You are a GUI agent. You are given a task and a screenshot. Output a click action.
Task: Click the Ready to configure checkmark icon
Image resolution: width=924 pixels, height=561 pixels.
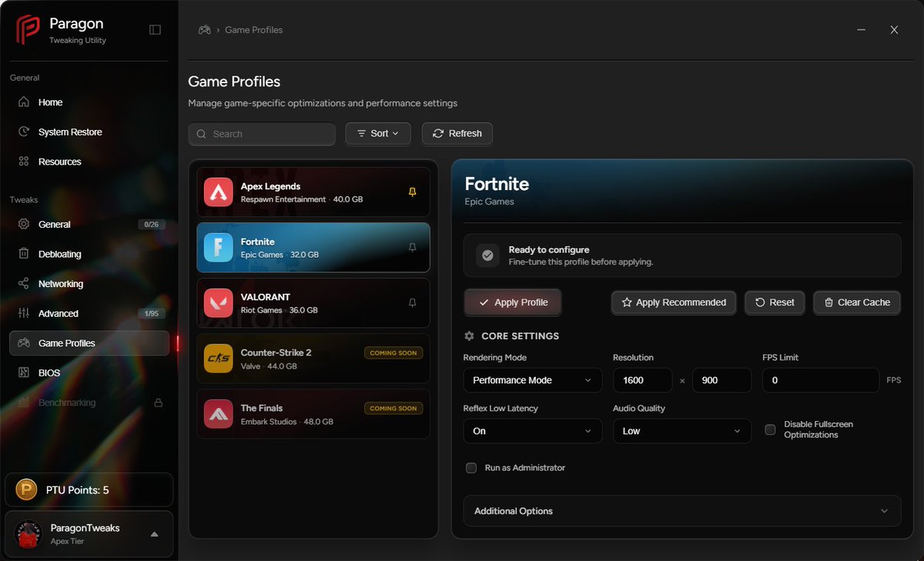[x=487, y=255]
